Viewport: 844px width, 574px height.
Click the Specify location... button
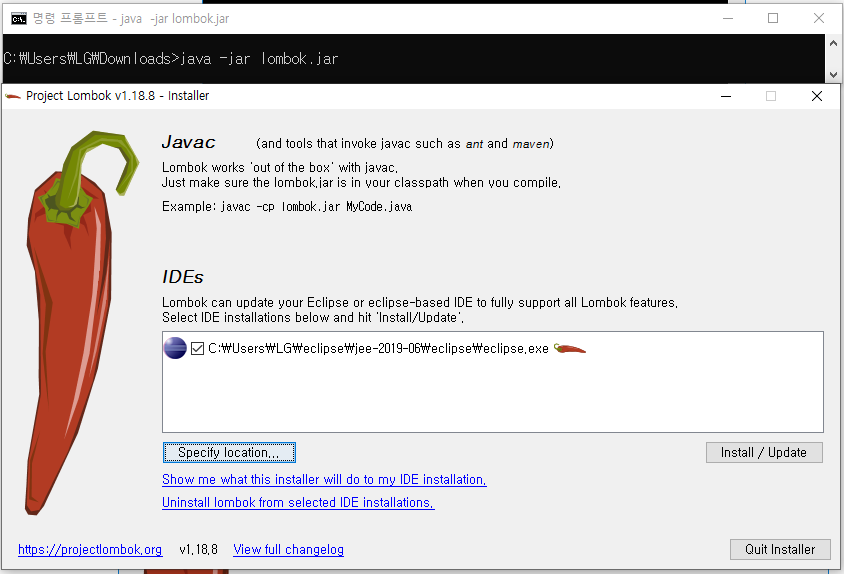(229, 452)
